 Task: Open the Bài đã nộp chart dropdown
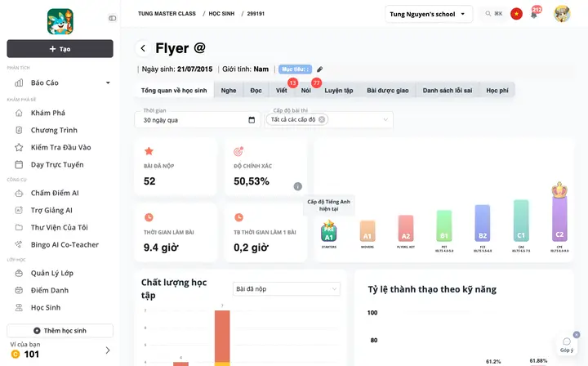(x=287, y=289)
